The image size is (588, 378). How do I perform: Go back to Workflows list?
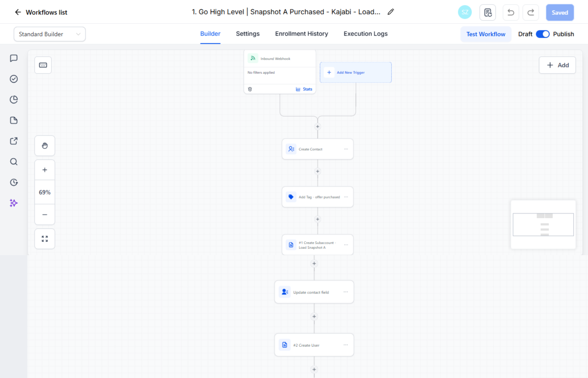tap(41, 12)
